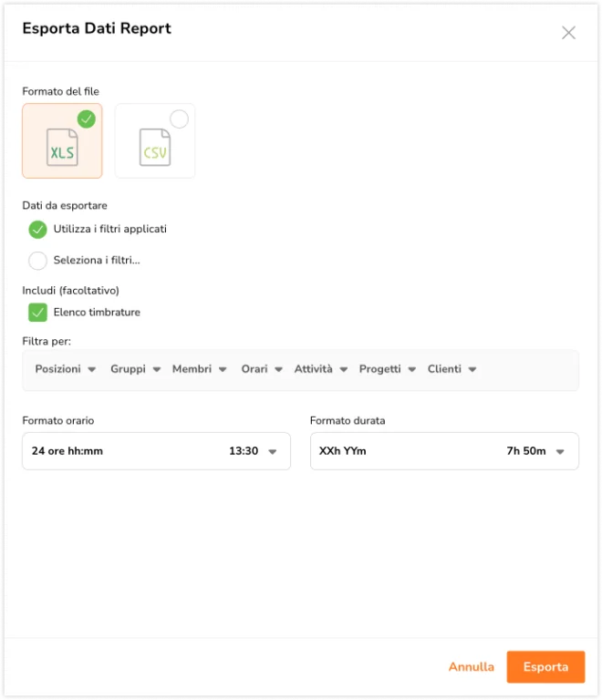This screenshot has height=700, width=602.
Task: Expand the Progetti filter dropdown
Action: tap(388, 369)
